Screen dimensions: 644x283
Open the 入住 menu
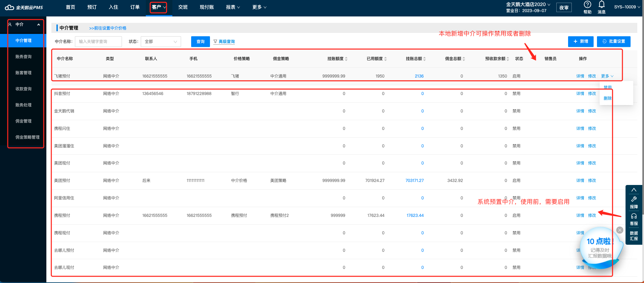coord(113,7)
